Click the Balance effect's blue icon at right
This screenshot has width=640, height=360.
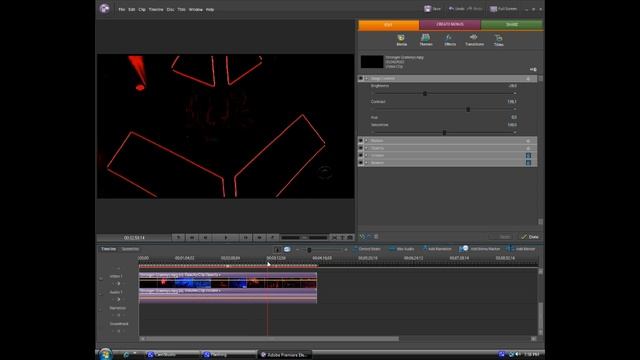[528, 163]
